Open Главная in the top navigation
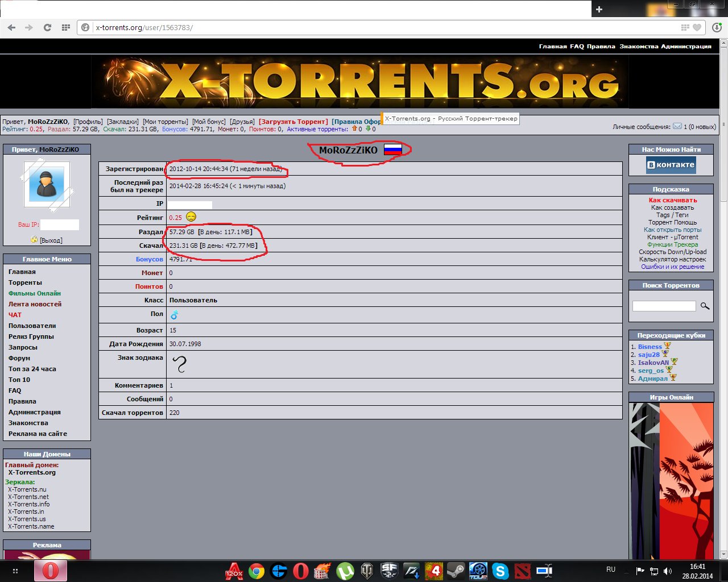The width and height of the screenshot is (728, 582). click(x=553, y=47)
